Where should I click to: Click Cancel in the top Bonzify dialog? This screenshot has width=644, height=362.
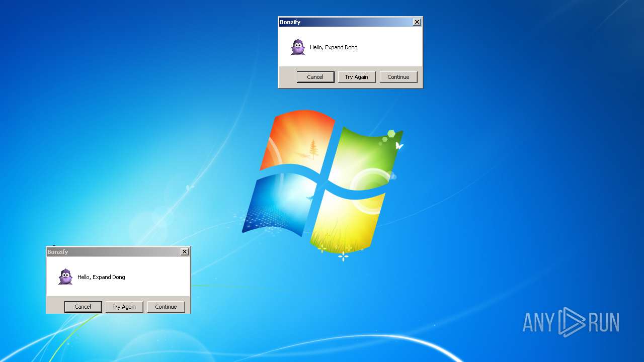click(315, 77)
